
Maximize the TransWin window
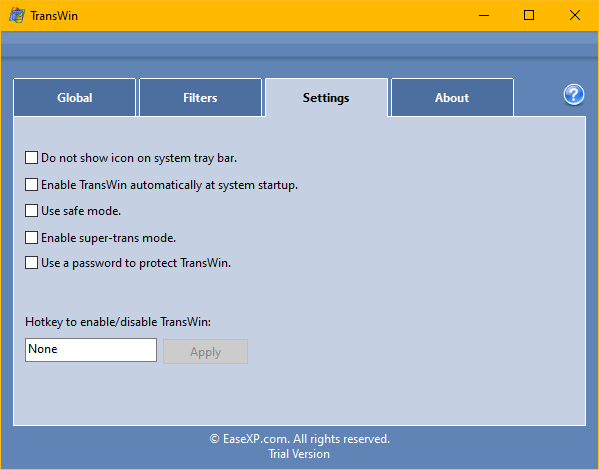529,16
